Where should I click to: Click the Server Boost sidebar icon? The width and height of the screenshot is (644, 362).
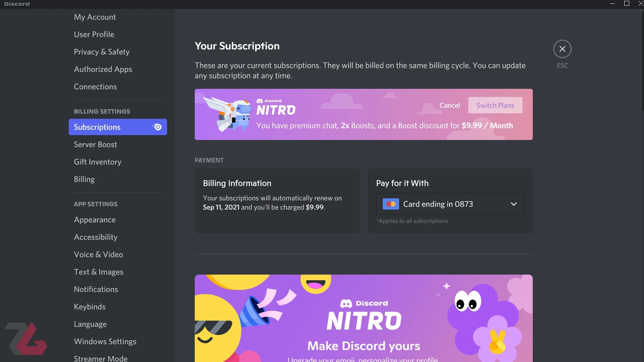(95, 144)
